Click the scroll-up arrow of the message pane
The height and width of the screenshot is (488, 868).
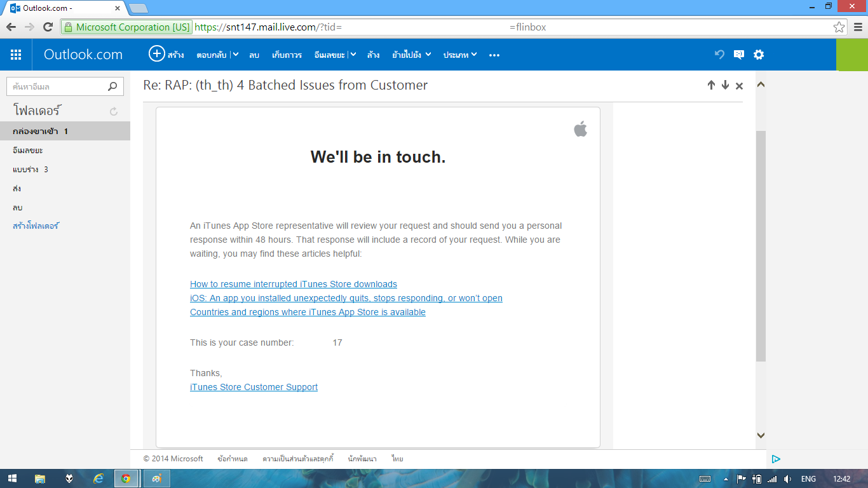761,85
